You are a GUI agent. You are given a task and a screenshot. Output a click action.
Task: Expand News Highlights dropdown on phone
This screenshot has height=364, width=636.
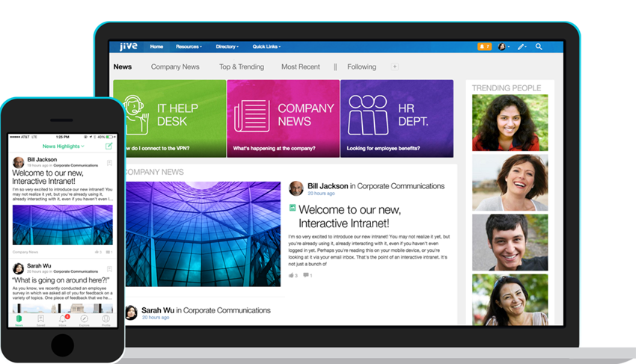coord(63,146)
